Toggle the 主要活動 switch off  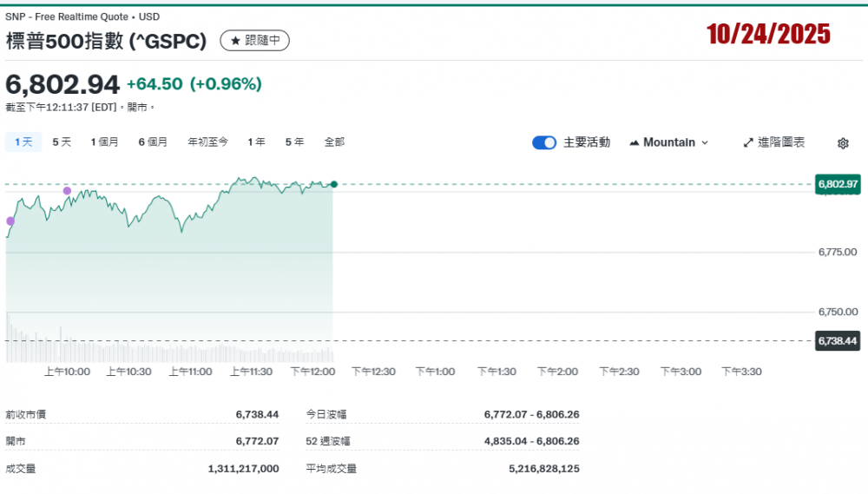click(544, 142)
